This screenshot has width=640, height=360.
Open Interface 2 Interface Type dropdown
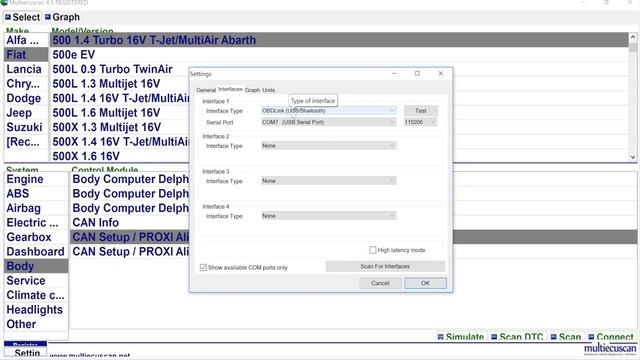point(328,146)
